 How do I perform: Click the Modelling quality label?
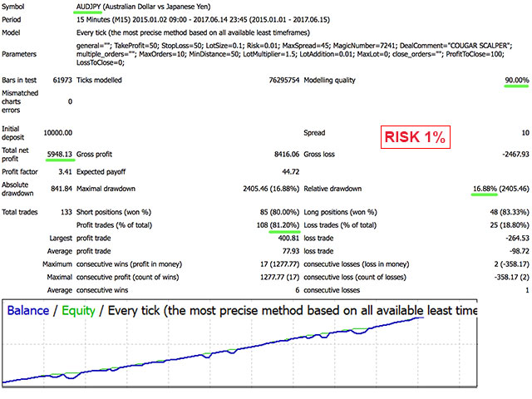tap(329, 80)
